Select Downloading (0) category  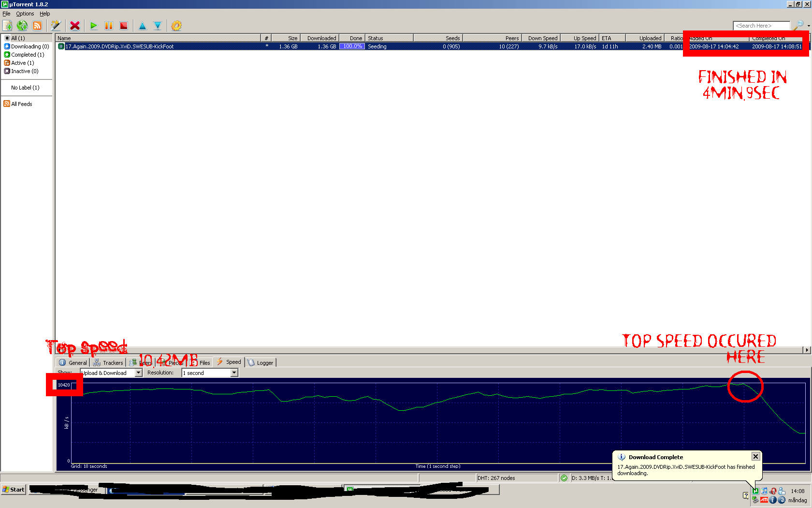(27, 46)
